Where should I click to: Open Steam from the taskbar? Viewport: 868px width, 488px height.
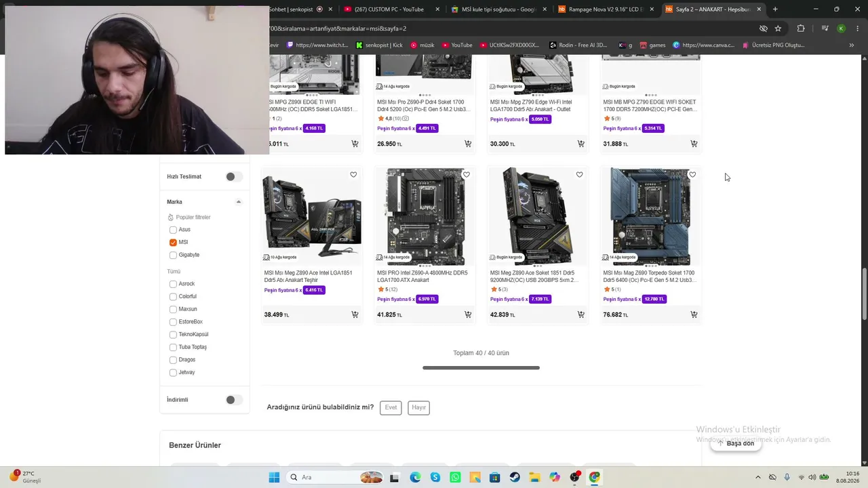click(515, 477)
